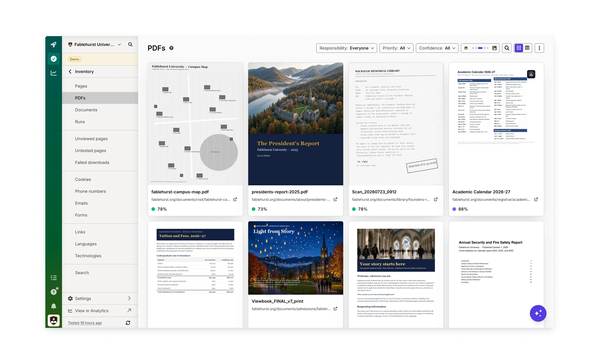Click the Scan_20260723_0912 title
599x364 pixels.
(374, 192)
